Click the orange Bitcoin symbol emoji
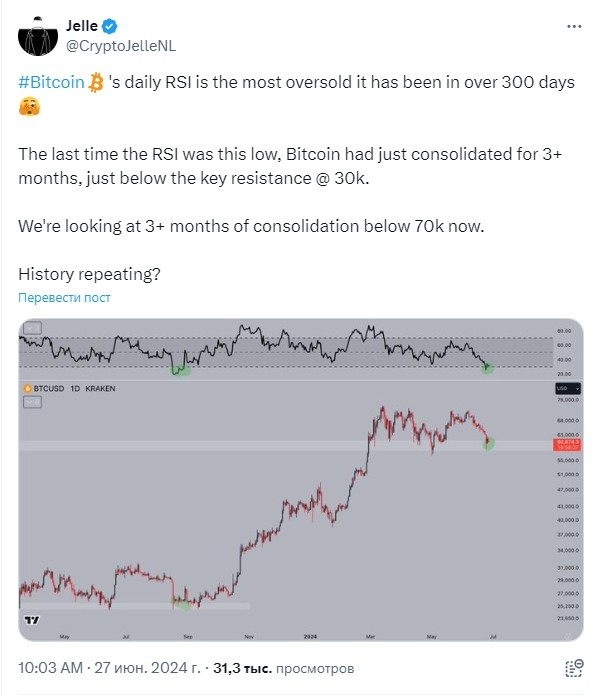 coord(96,83)
